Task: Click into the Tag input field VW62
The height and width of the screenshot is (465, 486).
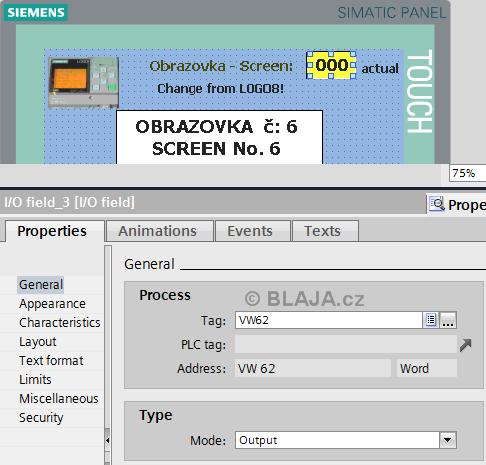Action: tap(329, 320)
